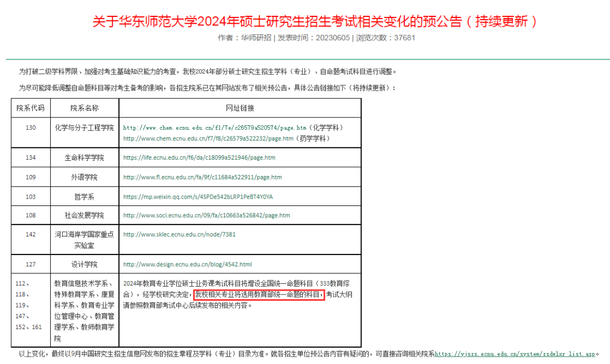The height and width of the screenshot is (364, 610).
Task: Visit the 生命科学学院 life.ecnu.edu.cn announcement link
Action: point(199,157)
